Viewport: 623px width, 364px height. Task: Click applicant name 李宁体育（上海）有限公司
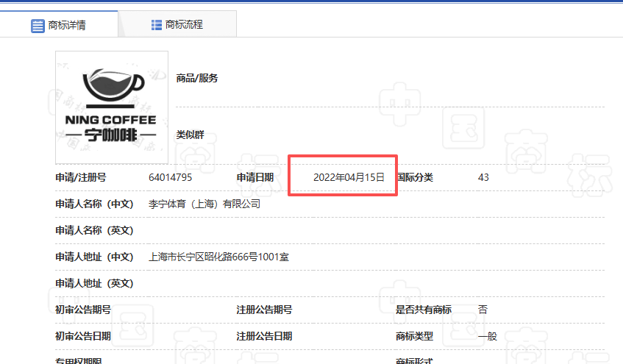click(204, 204)
